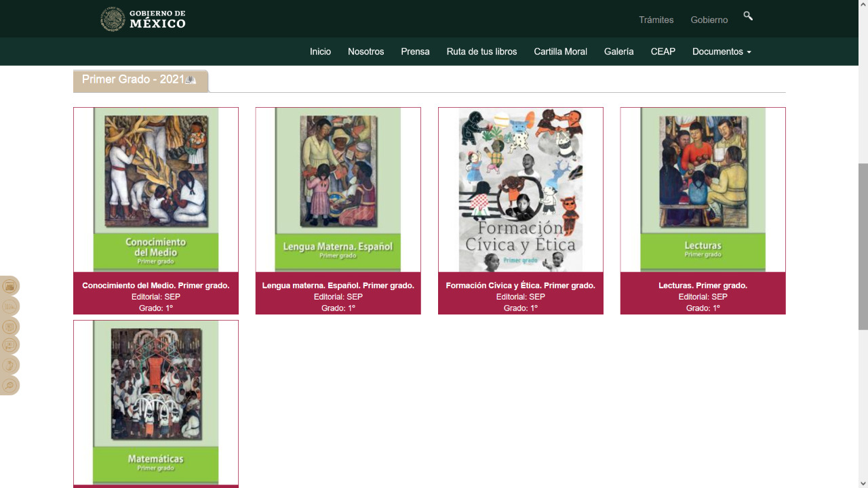Navigate to Ruta de tus libros
Image resolution: width=868 pixels, height=488 pixels.
pyautogui.click(x=481, y=52)
